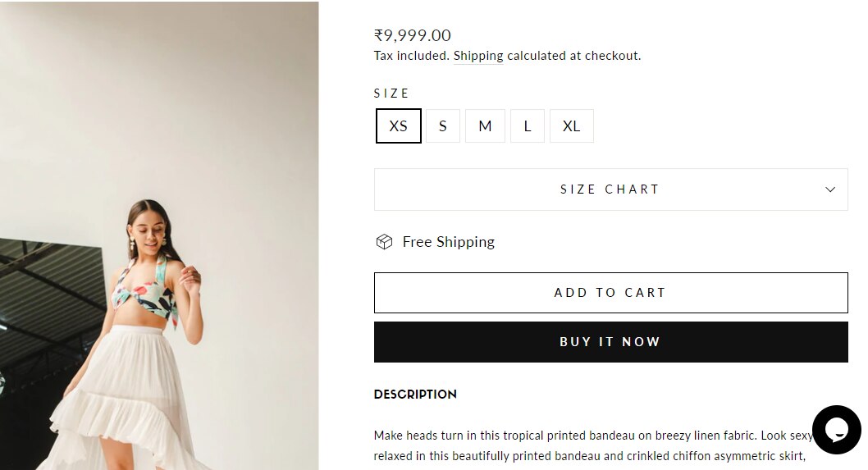Click the Tax included text
This screenshot has height=470, width=868.
411,56
